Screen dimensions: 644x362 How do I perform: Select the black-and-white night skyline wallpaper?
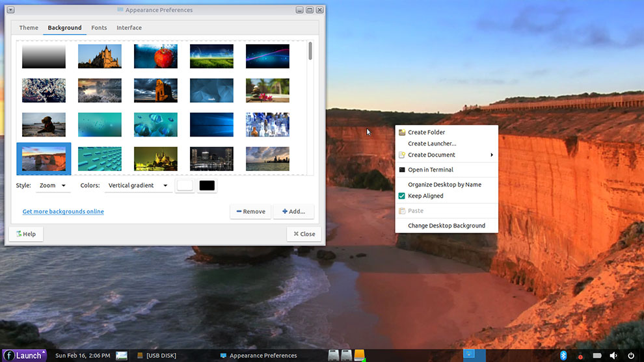(x=211, y=159)
